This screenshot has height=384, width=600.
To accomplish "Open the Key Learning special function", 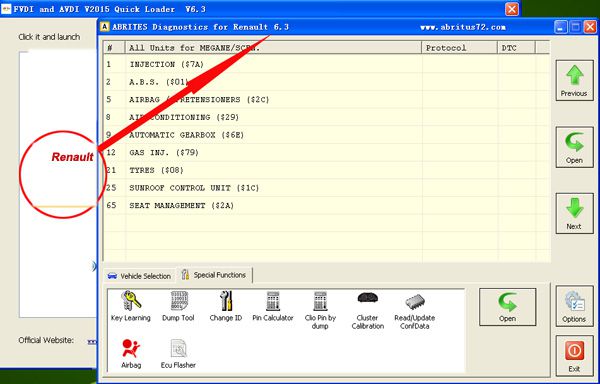I will [131, 306].
